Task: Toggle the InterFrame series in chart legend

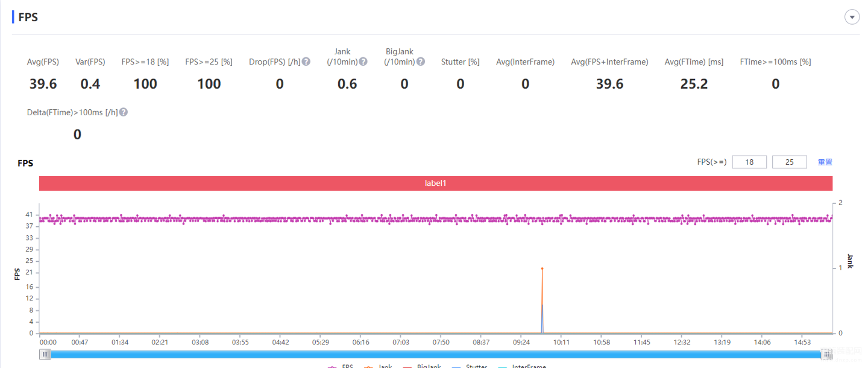Action: [522, 366]
